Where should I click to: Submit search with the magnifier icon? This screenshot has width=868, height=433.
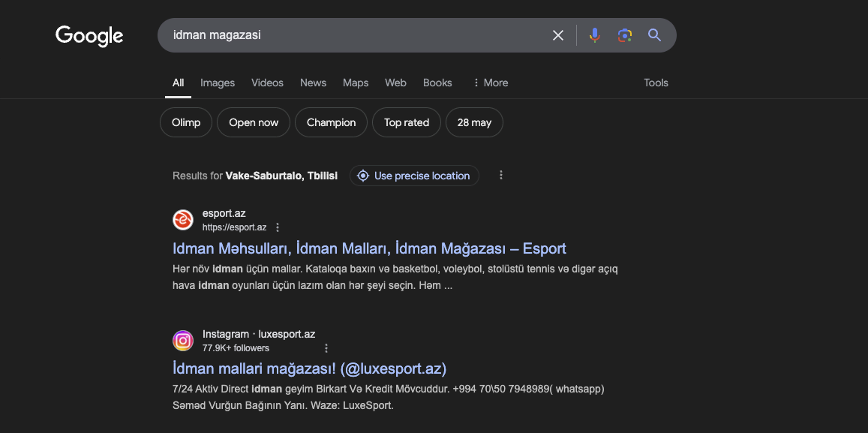coord(654,35)
